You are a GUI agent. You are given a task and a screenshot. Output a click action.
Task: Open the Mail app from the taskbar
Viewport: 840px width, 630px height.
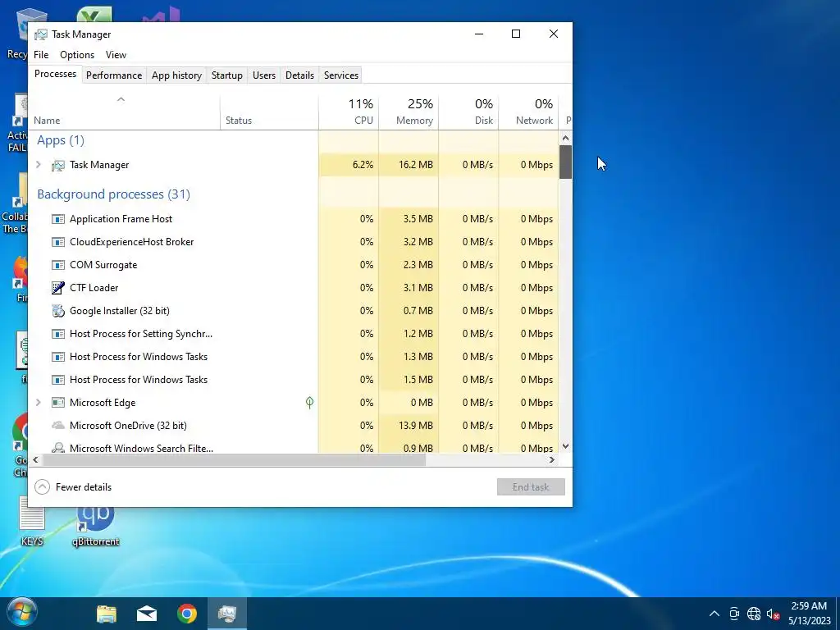pyautogui.click(x=146, y=614)
